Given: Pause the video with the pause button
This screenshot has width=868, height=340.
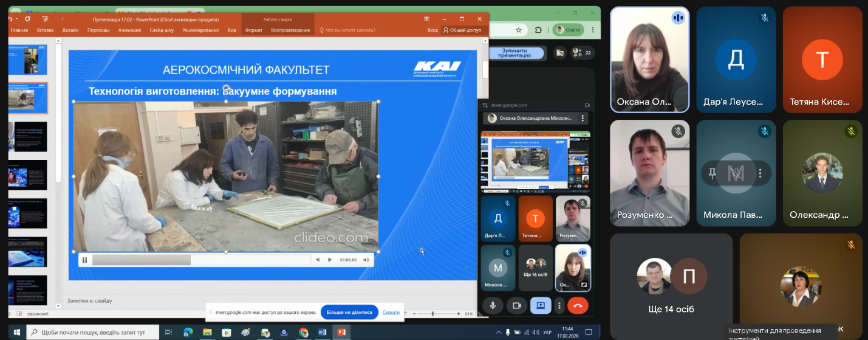Looking at the screenshot, I should [x=85, y=260].
